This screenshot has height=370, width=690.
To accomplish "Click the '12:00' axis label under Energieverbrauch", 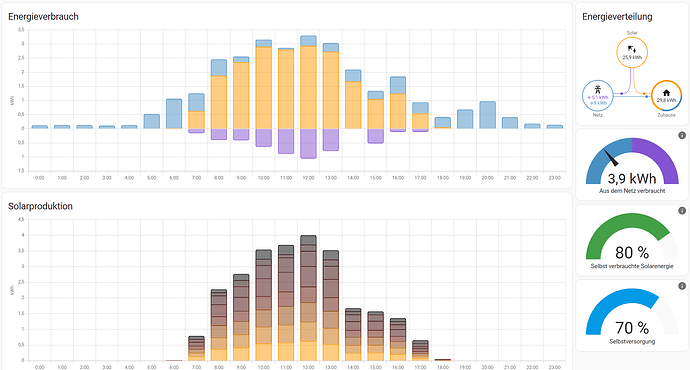I will click(308, 178).
